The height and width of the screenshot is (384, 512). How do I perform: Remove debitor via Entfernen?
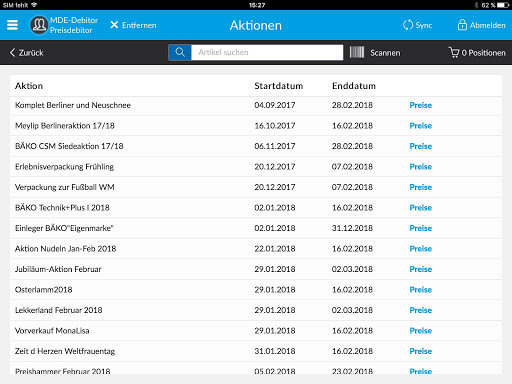133,25
